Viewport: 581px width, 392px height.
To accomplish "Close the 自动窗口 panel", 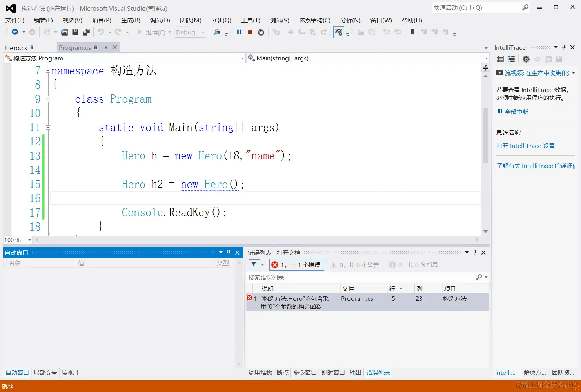I will pyautogui.click(x=237, y=253).
